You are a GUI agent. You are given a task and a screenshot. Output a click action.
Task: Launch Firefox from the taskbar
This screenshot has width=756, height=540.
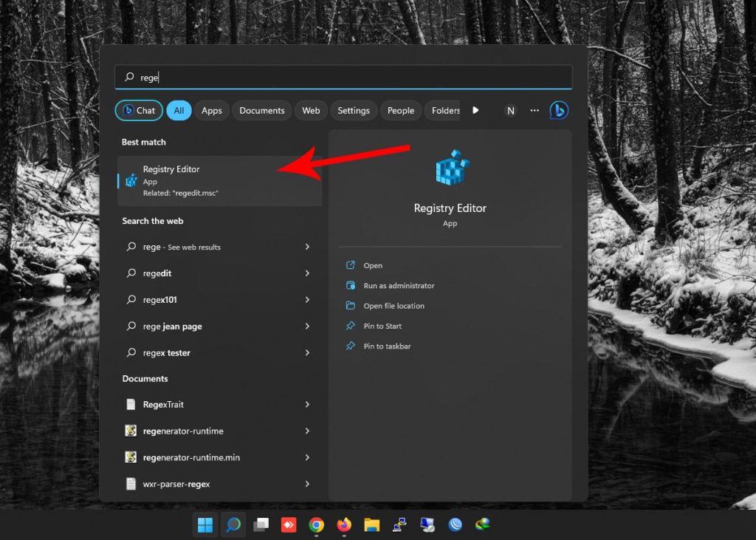coord(344,525)
